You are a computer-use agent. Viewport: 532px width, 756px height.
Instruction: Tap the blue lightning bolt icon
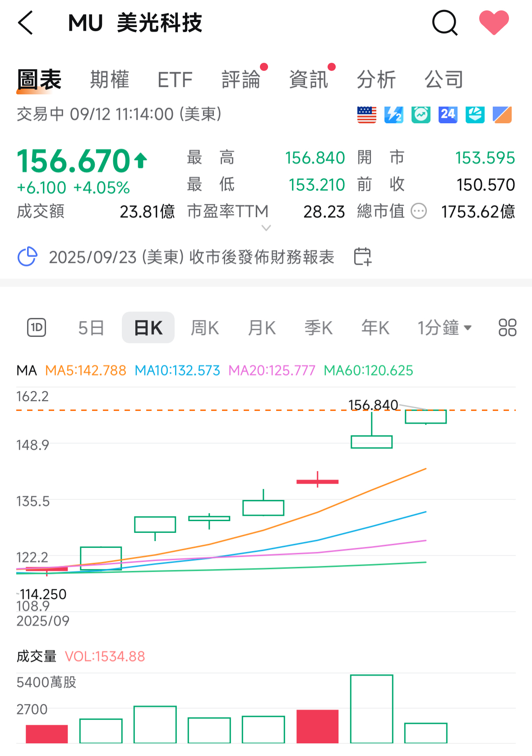pyautogui.click(x=393, y=115)
